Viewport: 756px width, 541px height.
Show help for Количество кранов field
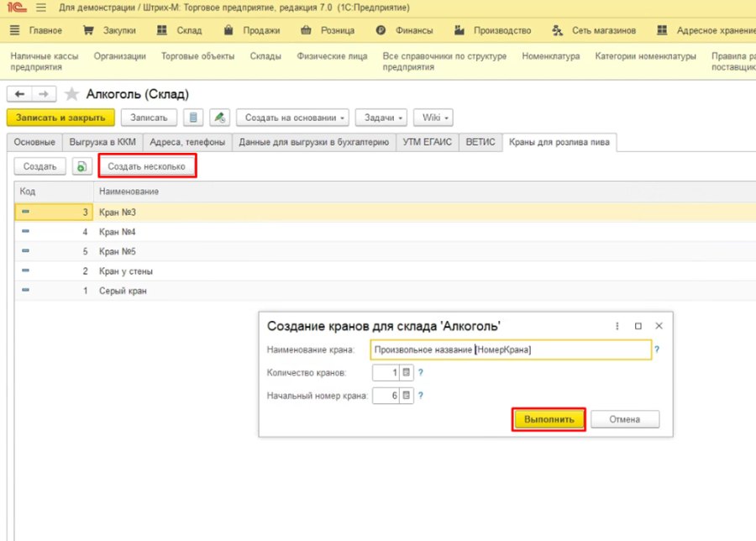click(421, 373)
